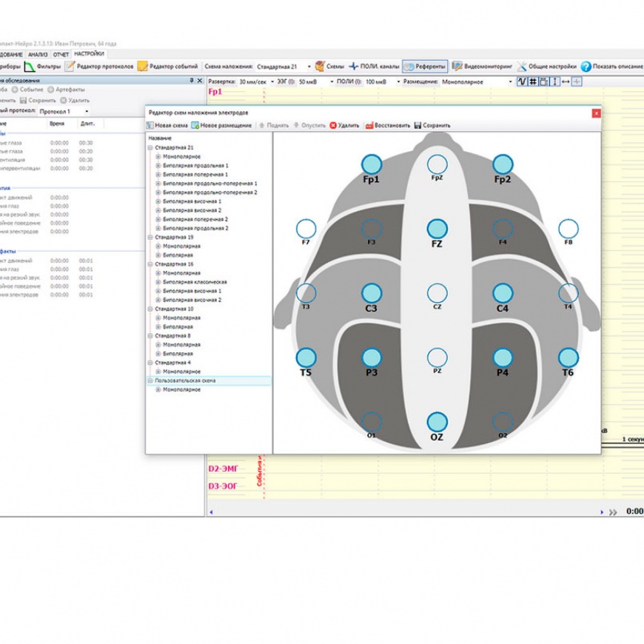Click the D3-ЭОГ channel label
This screenshot has width=644, height=644.
pyautogui.click(x=223, y=486)
